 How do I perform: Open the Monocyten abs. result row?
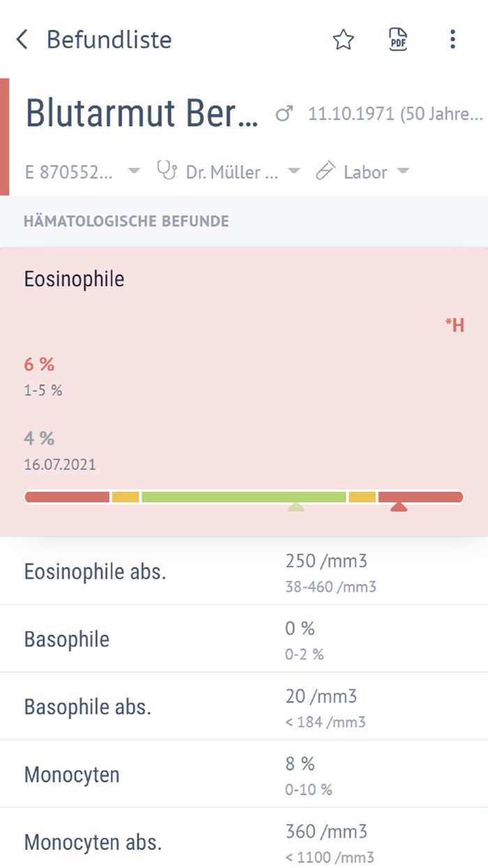[244, 841]
